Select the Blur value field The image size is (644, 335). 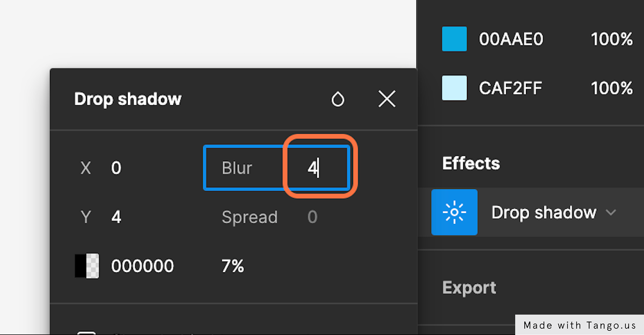317,168
